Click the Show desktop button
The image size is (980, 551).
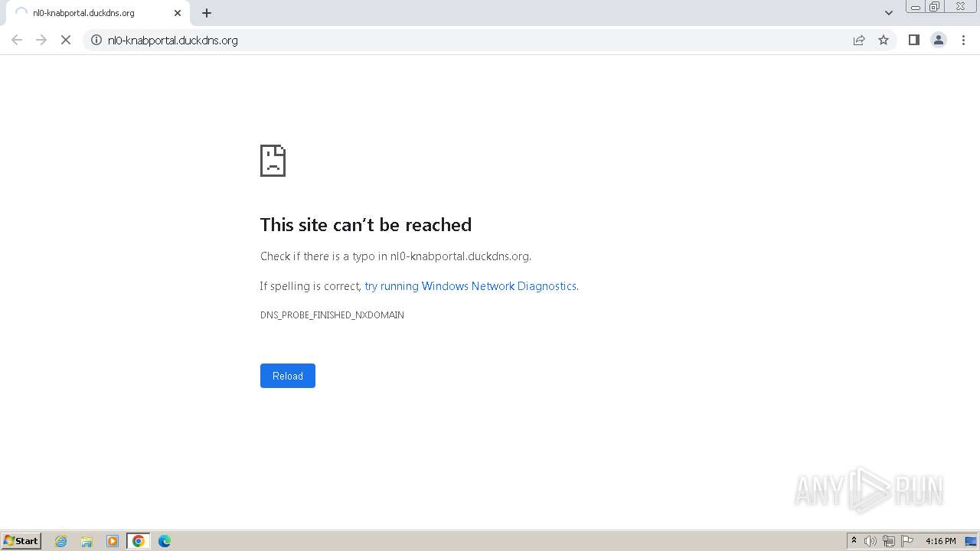point(971,541)
